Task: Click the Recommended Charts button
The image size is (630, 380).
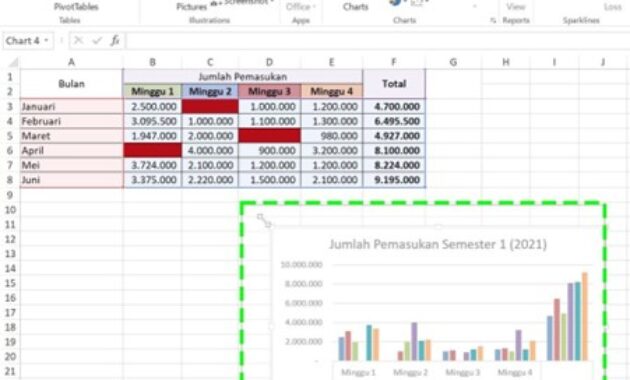Action: [x=356, y=7]
